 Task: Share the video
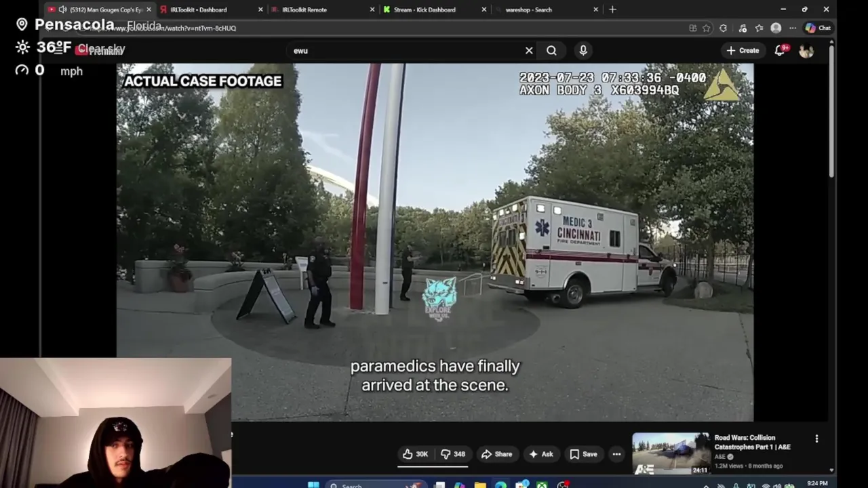click(x=496, y=454)
